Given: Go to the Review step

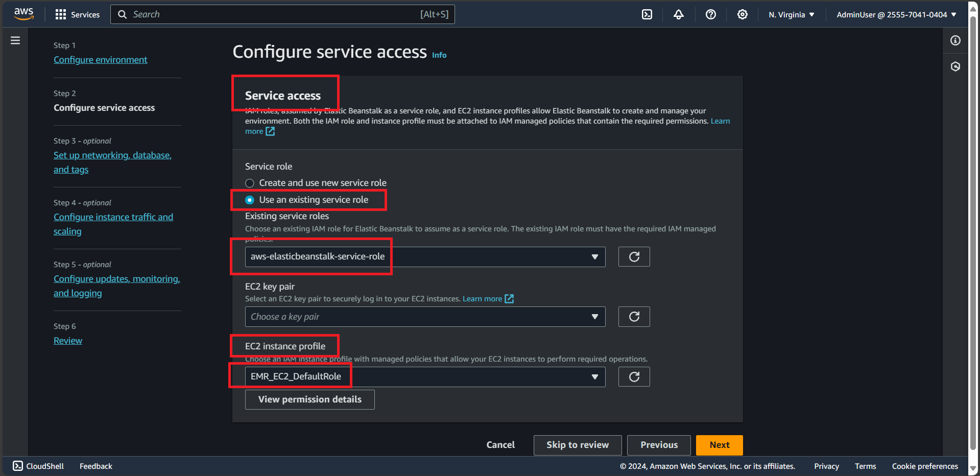Looking at the screenshot, I should pyautogui.click(x=68, y=341).
